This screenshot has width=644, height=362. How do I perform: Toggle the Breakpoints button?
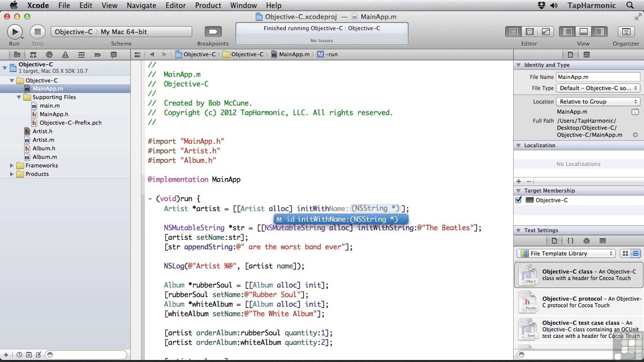click(213, 32)
